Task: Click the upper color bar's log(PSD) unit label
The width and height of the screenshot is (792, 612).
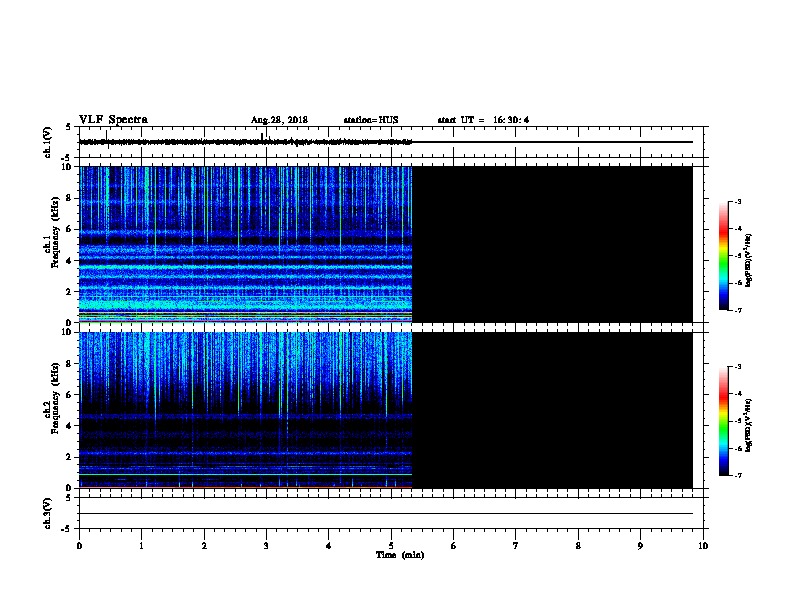Action: click(x=749, y=260)
